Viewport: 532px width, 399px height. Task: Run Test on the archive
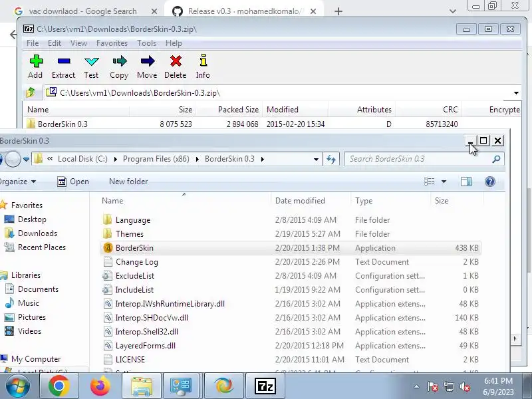[91, 61]
